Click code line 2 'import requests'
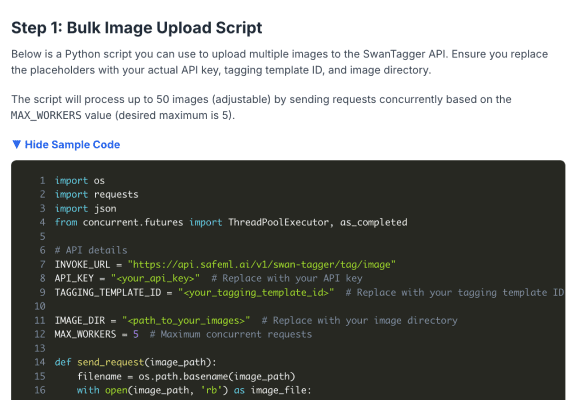The width and height of the screenshot is (576, 400). pos(97,195)
